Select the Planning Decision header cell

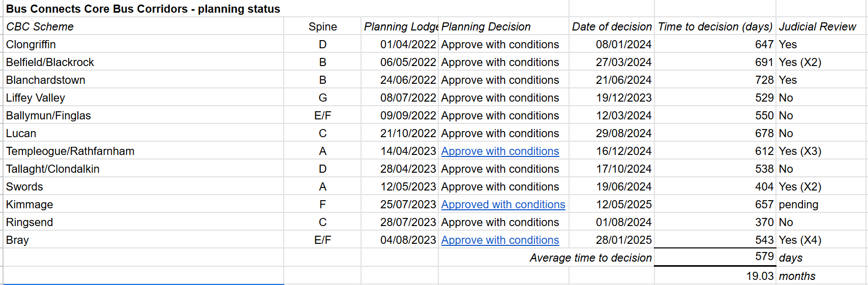pyautogui.click(x=503, y=26)
